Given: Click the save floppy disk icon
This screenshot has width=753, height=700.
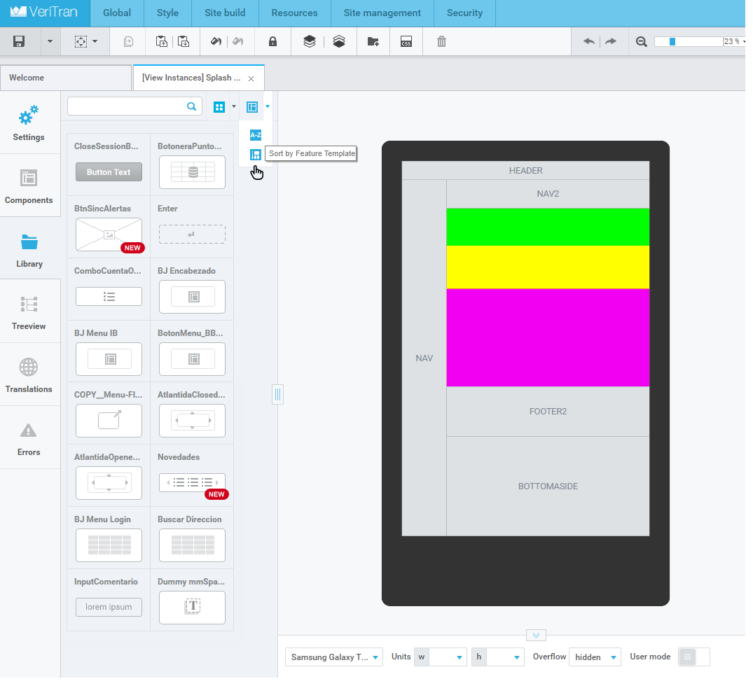Looking at the screenshot, I should click(x=19, y=41).
